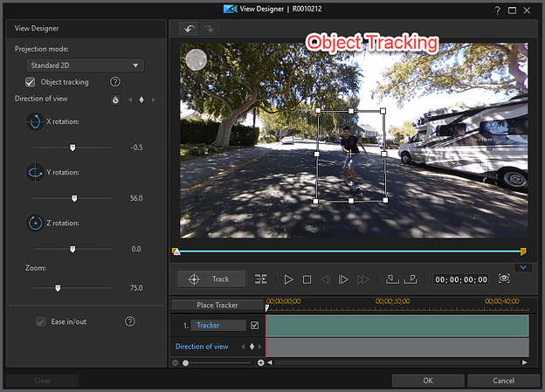Uncheck the Object tracking checkbox

point(31,82)
